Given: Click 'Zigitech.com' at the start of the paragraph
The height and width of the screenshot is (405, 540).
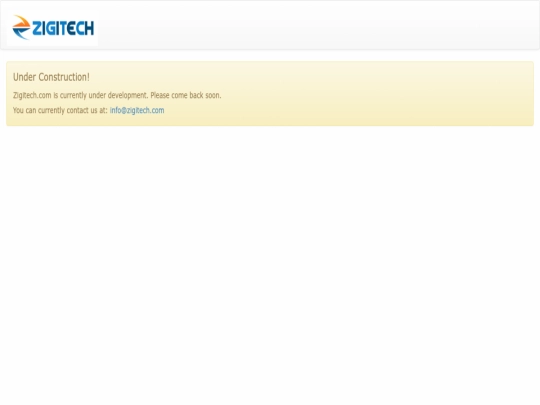Looking at the screenshot, I should point(32,95).
